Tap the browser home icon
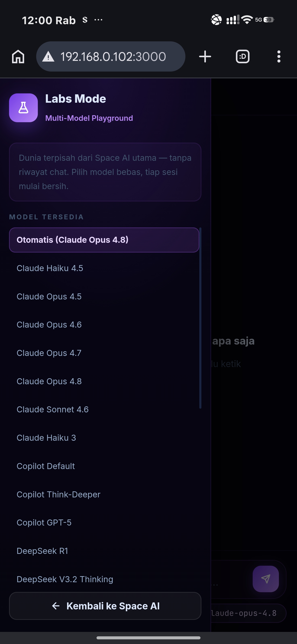The width and height of the screenshot is (297, 644). coord(18,56)
